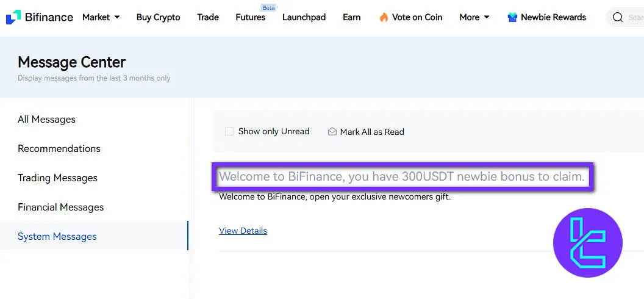Click the Newbie Rewards gift icon

(512, 17)
